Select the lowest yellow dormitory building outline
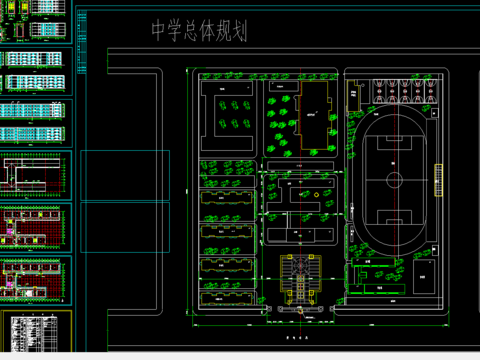This screenshot has height=360, width=480. [227, 298]
